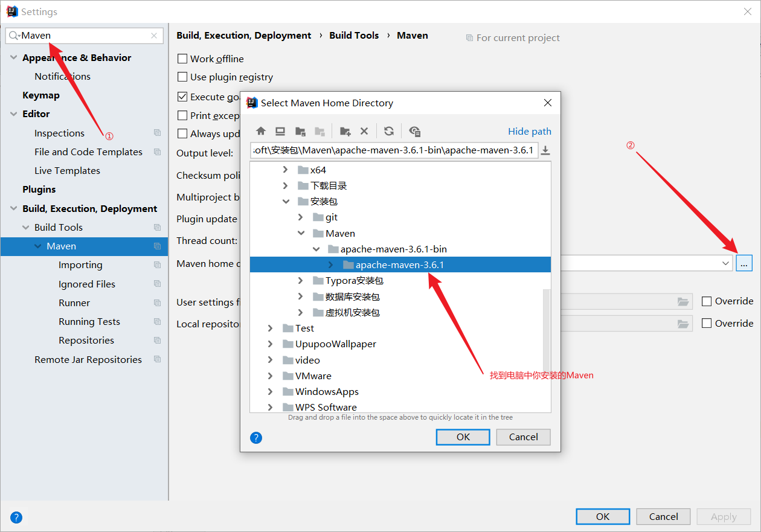
Task: Browse folder icon for User settings file
Action: (683, 301)
